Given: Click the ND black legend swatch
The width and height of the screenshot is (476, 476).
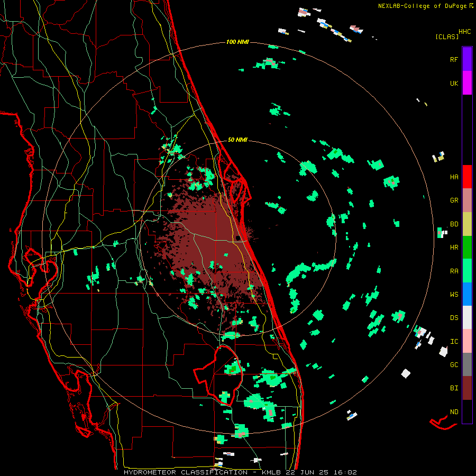Looking at the screenshot, I should click(x=467, y=411).
